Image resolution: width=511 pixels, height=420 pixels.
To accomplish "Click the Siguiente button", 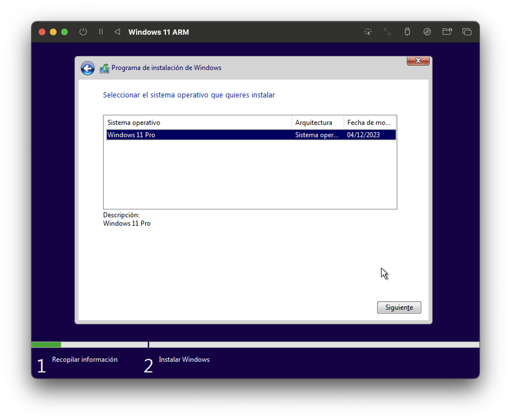I will (x=399, y=307).
